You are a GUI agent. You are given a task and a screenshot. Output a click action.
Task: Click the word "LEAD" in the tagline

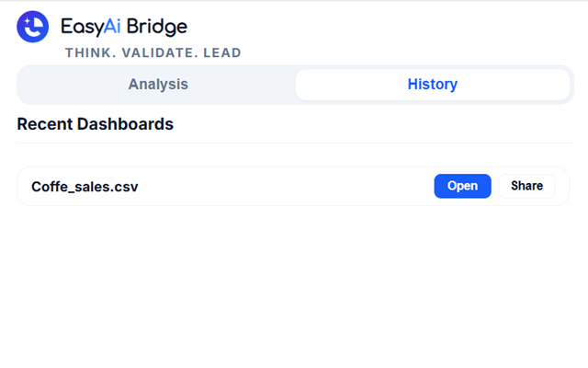(220, 53)
